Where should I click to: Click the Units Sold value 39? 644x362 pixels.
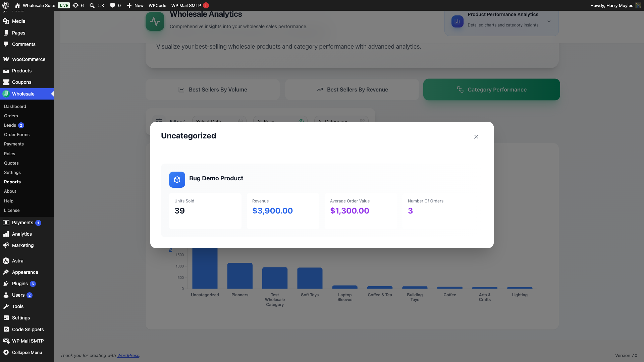coord(179,211)
